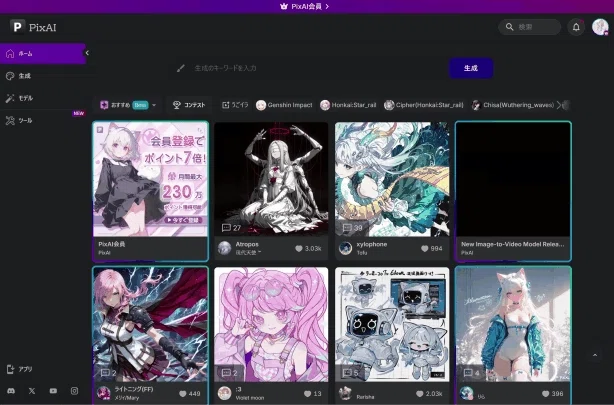The image size is (614, 405).
Task: Click the NEW badge beside ツール
Action: [x=79, y=113]
